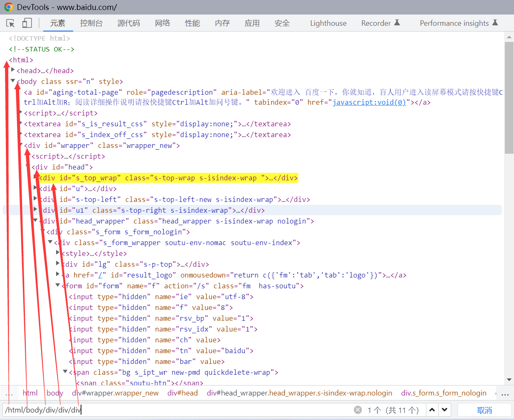Expand the div id="u1" node
The width and height of the screenshot is (514, 420).
[35, 210]
